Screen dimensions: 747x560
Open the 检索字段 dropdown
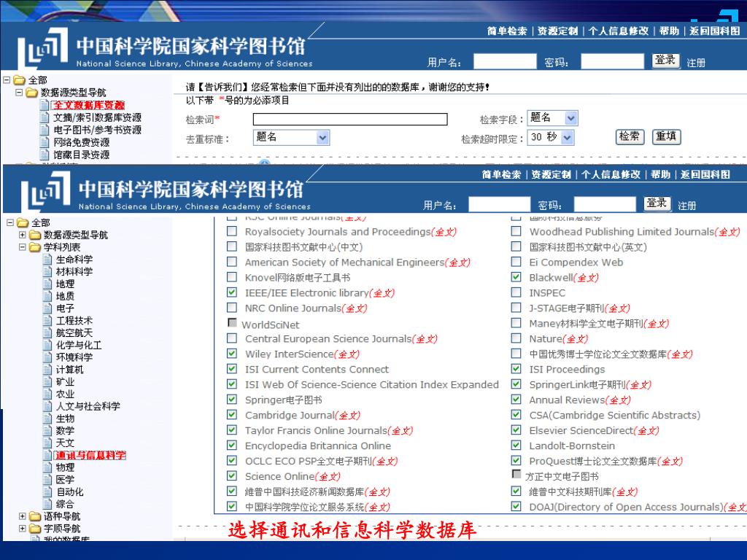click(553, 117)
